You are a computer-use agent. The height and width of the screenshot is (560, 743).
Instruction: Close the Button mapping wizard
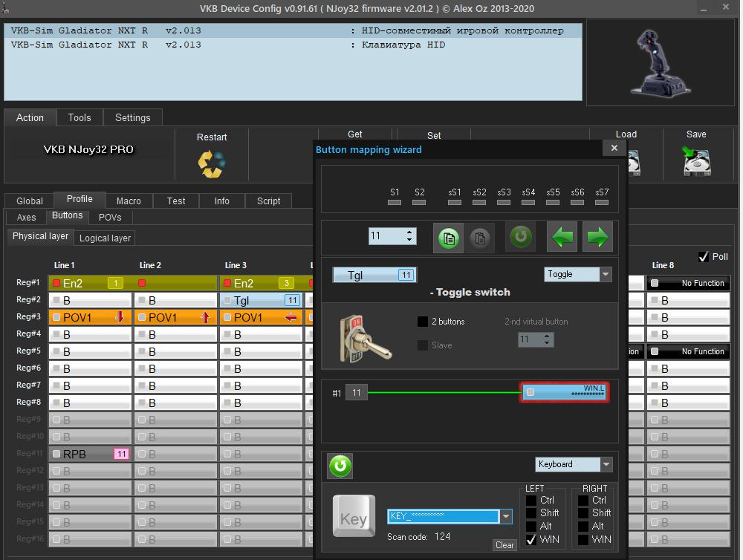(x=614, y=148)
